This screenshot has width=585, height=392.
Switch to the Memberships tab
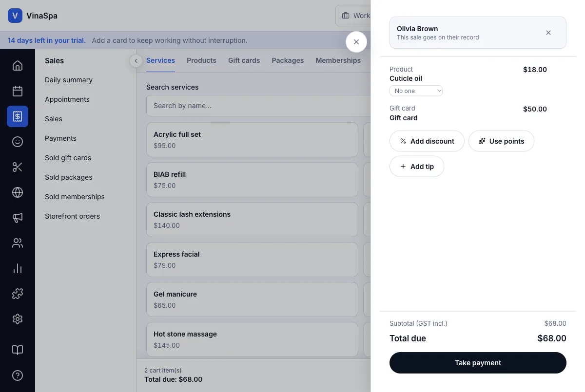click(338, 60)
